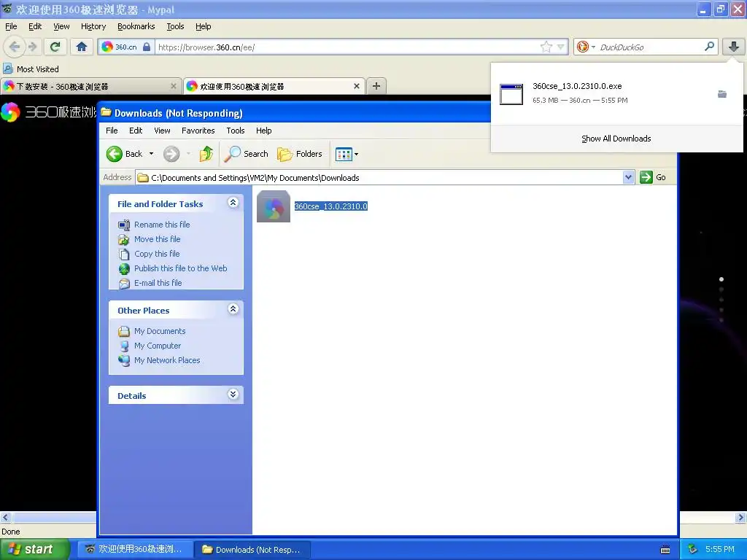This screenshot has width=747, height=560.
Task: Toggle the browser Downloads arrow button
Action: pyautogui.click(x=734, y=47)
